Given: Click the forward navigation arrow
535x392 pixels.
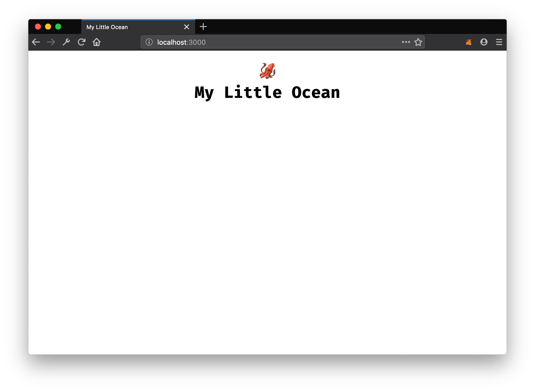Looking at the screenshot, I should pyautogui.click(x=51, y=42).
